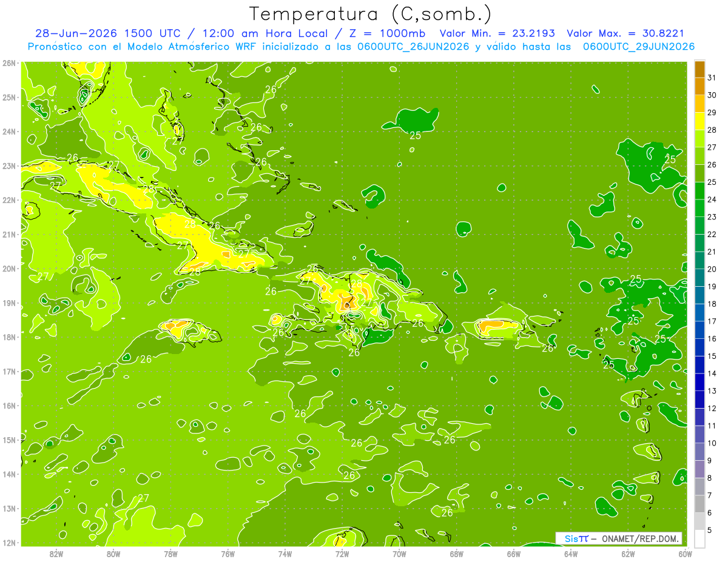Click the "16N" latitude label
This screenshot has width=728, height=562.
[9, 406]
